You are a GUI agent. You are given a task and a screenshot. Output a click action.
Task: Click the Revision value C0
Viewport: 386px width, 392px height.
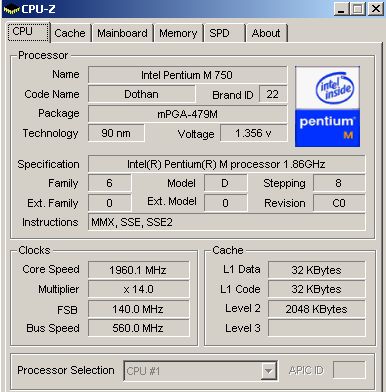click(339, 203)
